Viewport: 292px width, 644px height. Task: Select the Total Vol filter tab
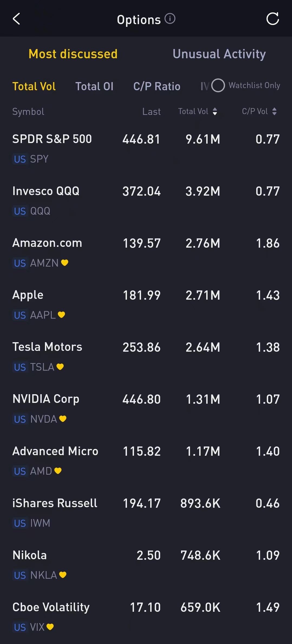[x=34, y=86]
